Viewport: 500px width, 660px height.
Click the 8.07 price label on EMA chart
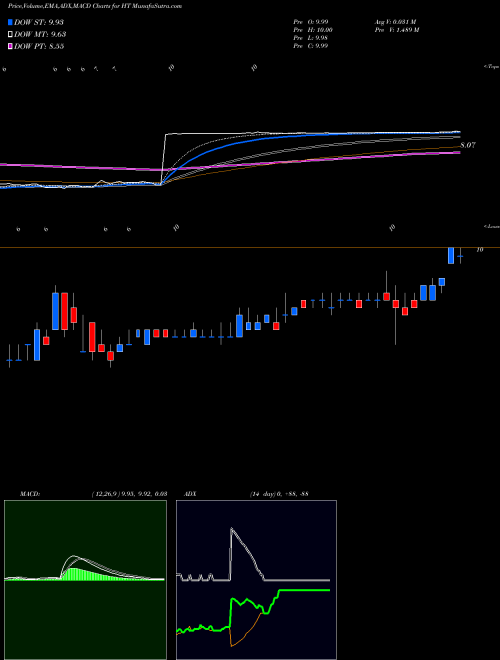click(468, 145)
